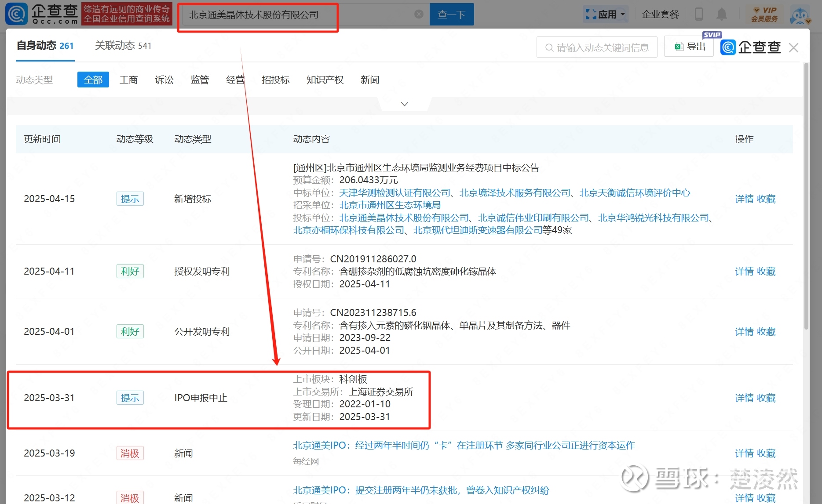Open the user avatar icon
The height and width of the screenshot is (504, 822).
coord(800,15)
